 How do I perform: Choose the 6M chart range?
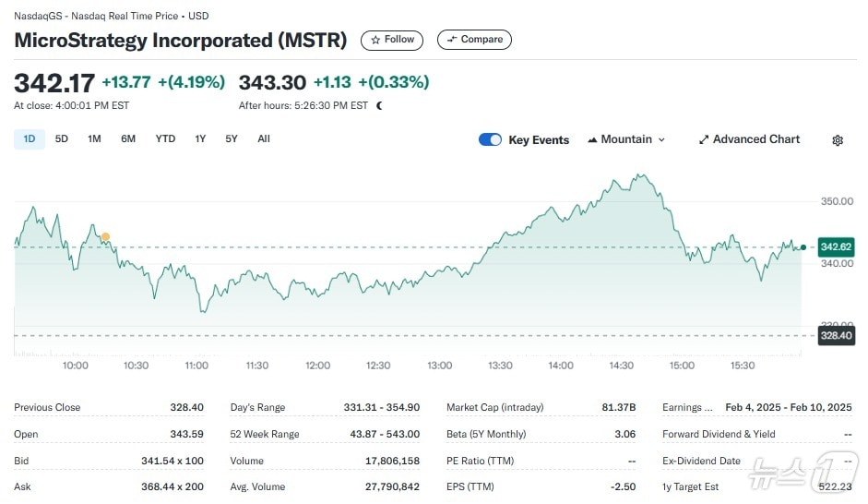point(128,139)
